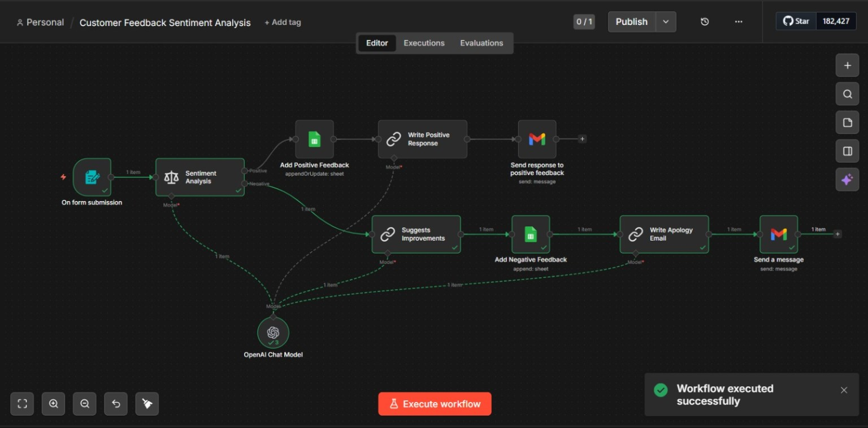Switch to the Executions tab
Image resolution: width=868 pixels, height=428 pixels.
(424, 43)
